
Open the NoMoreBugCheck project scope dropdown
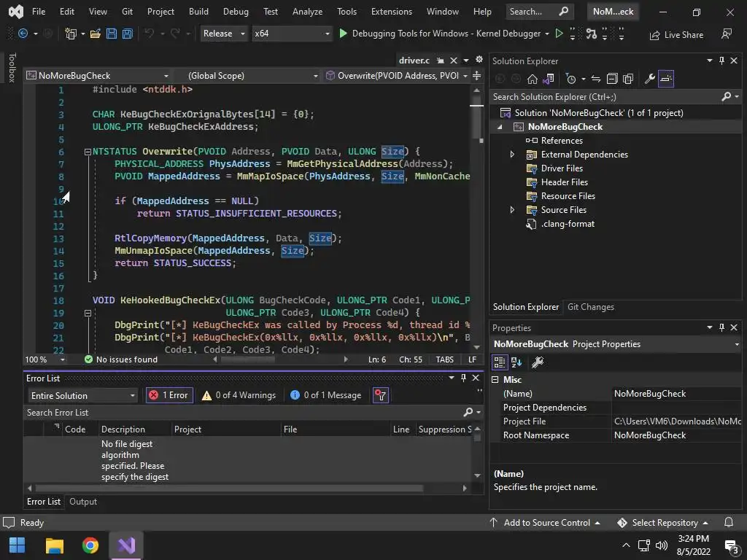click(x=98, y=75)
